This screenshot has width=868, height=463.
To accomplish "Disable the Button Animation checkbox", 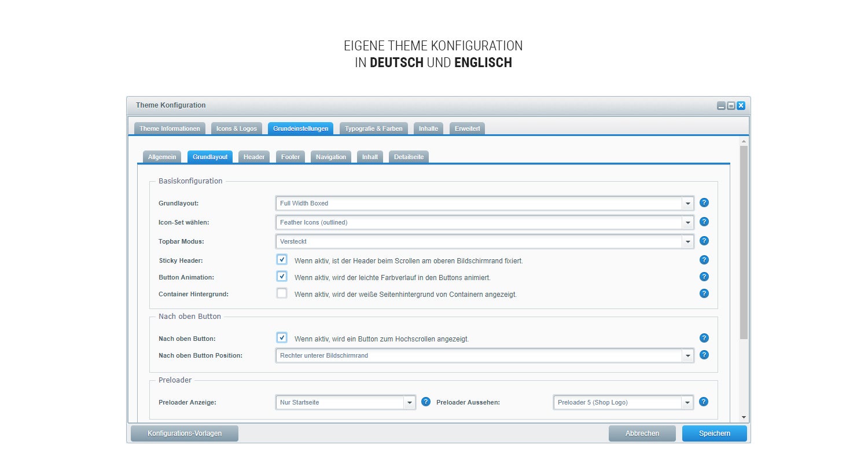I will [282, 276].
